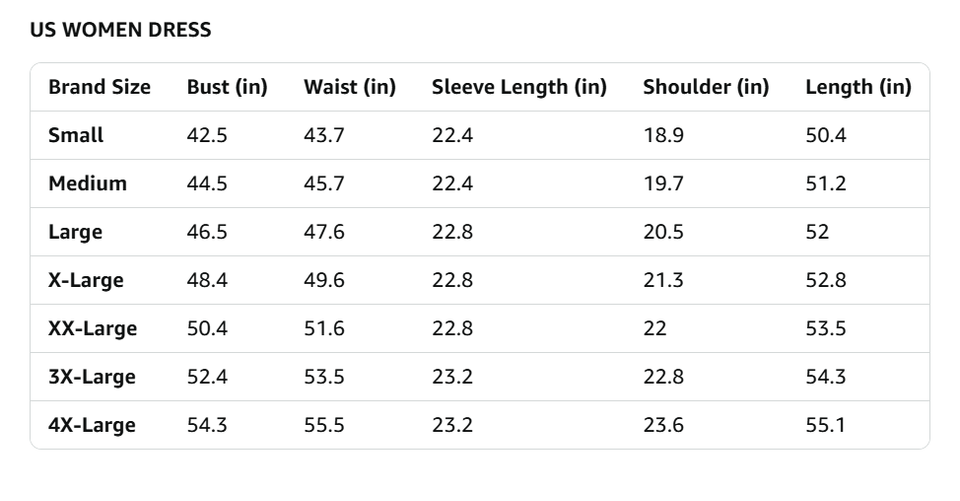Click the Length (in) column header
The height and width of the screenshot is (501, 960).
[858, 87]
